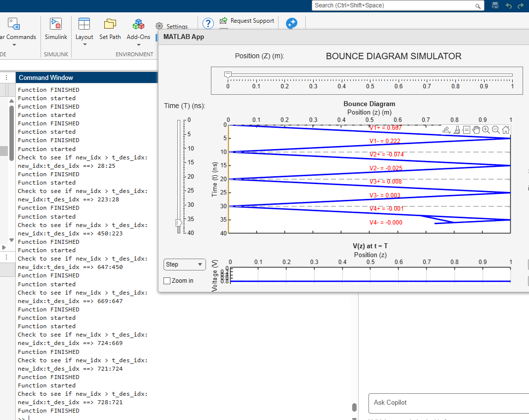Click Request Support link

coord(252,21)
